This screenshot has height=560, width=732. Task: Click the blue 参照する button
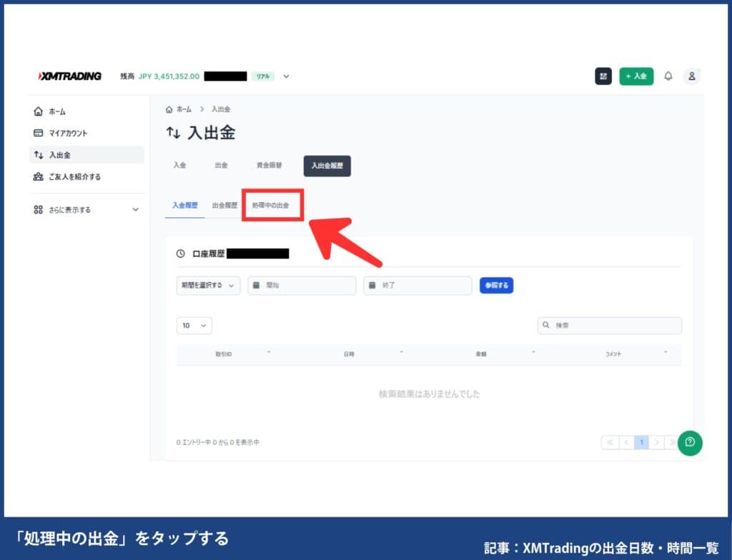pos(496,285)
